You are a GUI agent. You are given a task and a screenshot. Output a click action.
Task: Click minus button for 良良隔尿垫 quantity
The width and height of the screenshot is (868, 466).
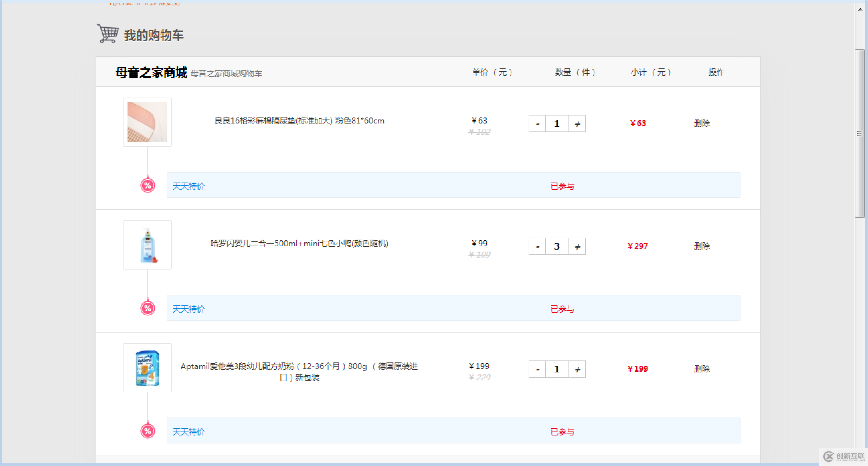coord(537,123)
